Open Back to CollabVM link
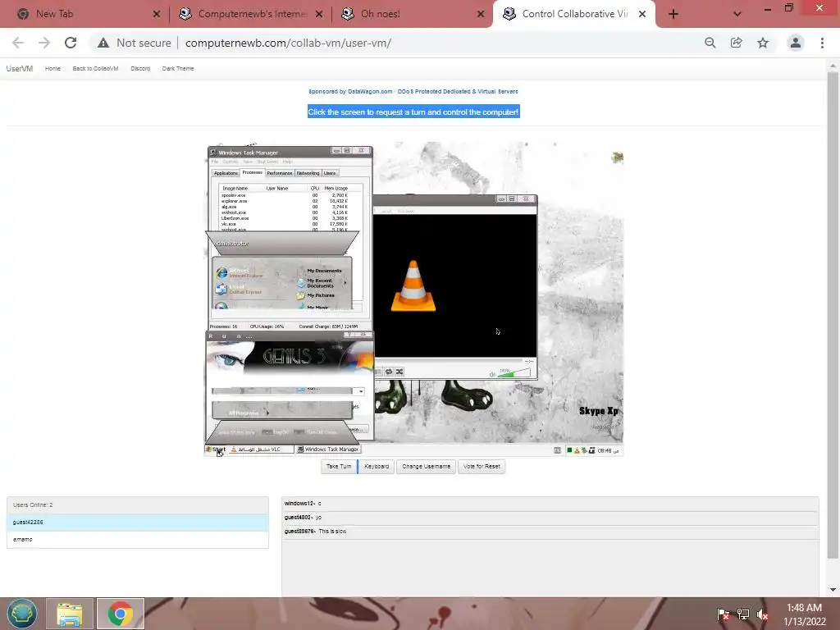 click(x=95, y=69)
